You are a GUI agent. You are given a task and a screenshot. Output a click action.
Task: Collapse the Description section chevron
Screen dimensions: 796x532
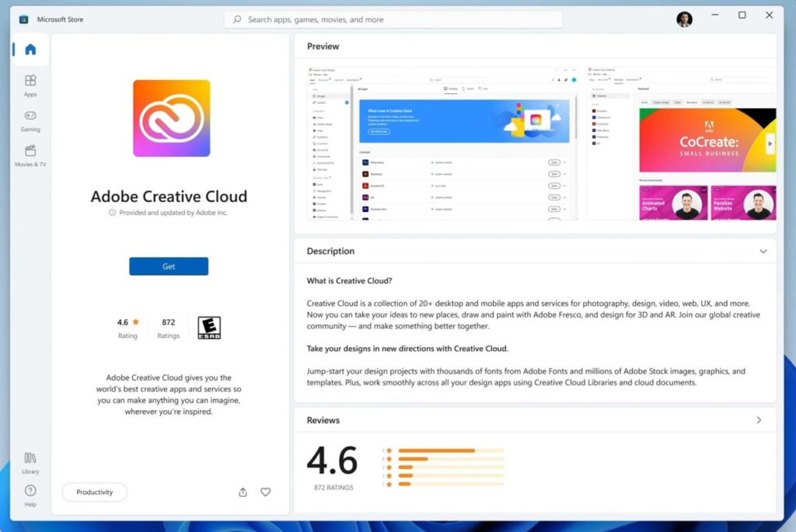click(x=763, y=252)
